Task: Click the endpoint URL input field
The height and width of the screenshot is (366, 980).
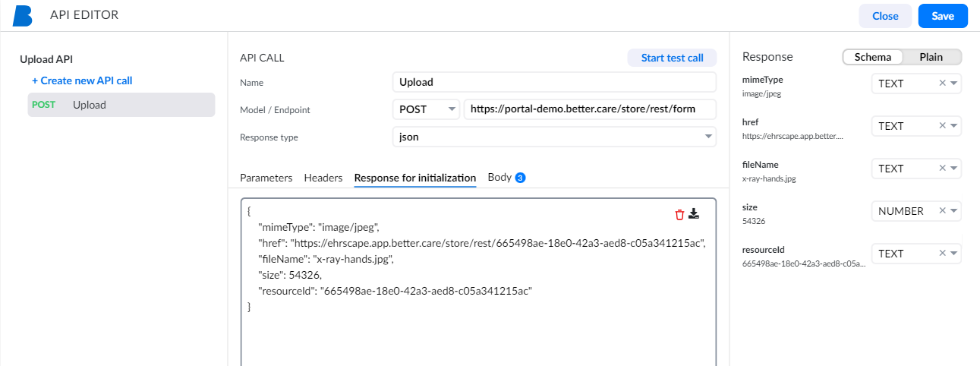Action: point(590,109)
